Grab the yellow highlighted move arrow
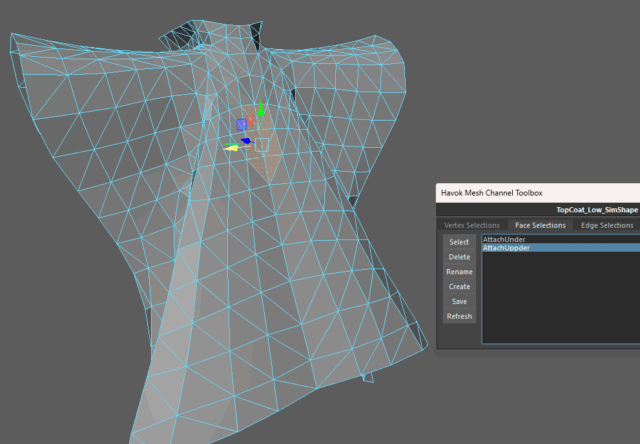This screenshot has height=444, width=640. 231,148
